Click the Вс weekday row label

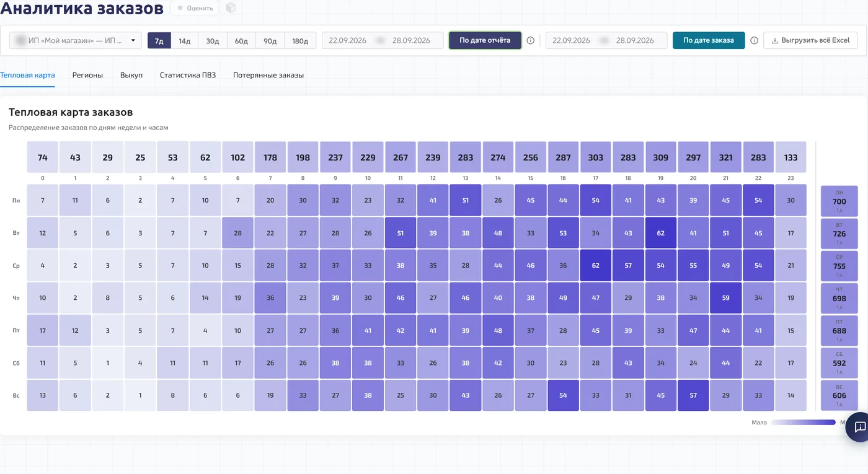[x=15, y=395]
